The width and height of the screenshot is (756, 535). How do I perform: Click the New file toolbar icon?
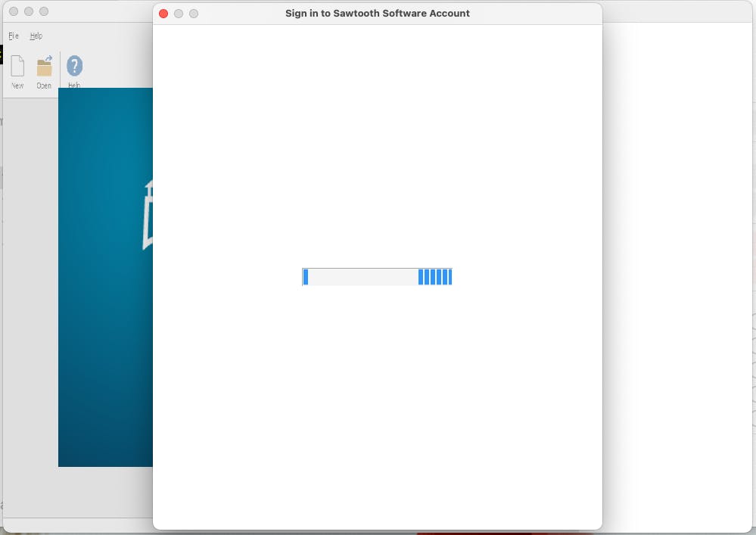(17, 66)
